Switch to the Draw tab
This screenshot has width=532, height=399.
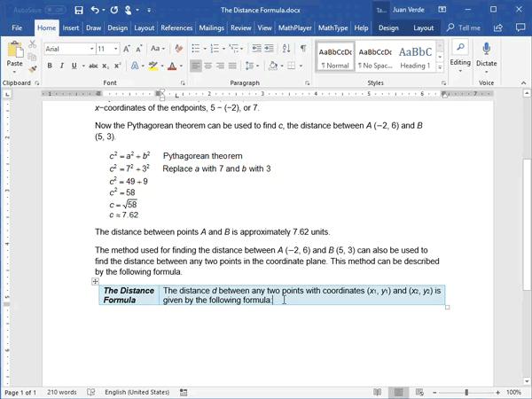pyautogui.click(x=94, y=28)
